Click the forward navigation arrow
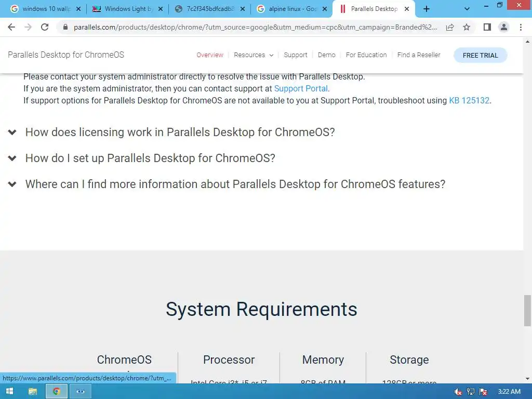532x399 pixels. tap(28, 27)
